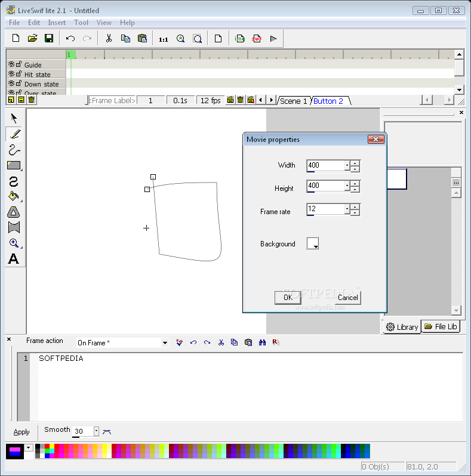Screen dimensions: 471x476
Task: Toggle lock on Down state layer
Action: click(x=19, y=83)
